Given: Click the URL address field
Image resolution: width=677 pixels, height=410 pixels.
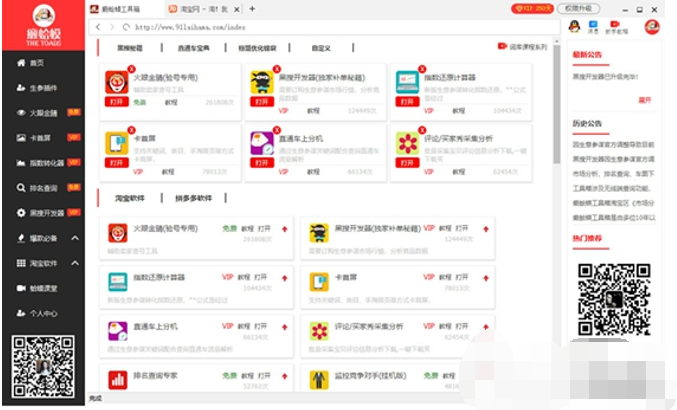Looking at the screenshot, I should pyautogui.click(x=324, y=27).
